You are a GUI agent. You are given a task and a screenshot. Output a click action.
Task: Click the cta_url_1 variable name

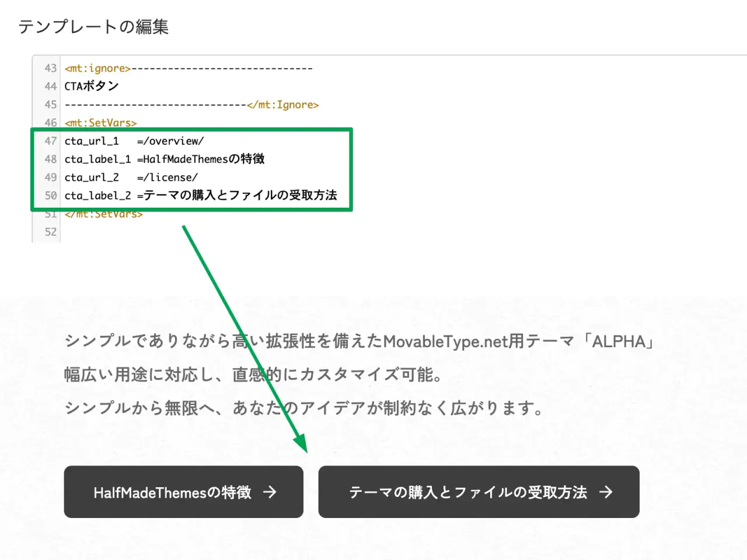point(92,141)
